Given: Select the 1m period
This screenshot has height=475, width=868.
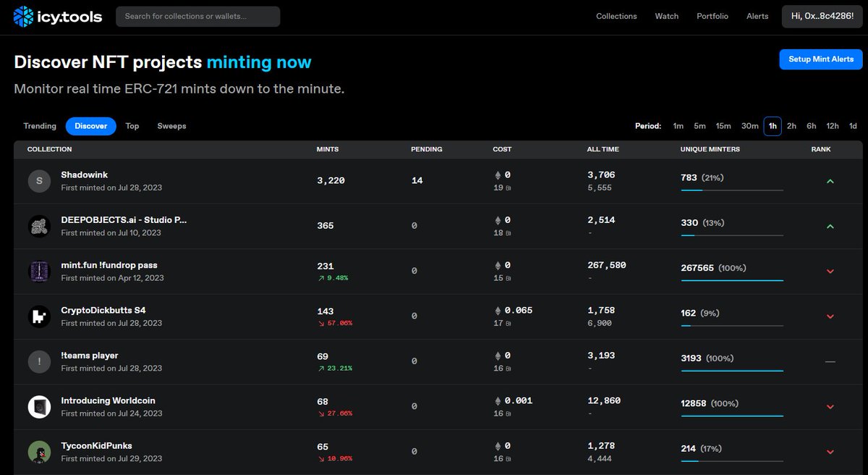Looking at the screenshot, I should [678, 126].
